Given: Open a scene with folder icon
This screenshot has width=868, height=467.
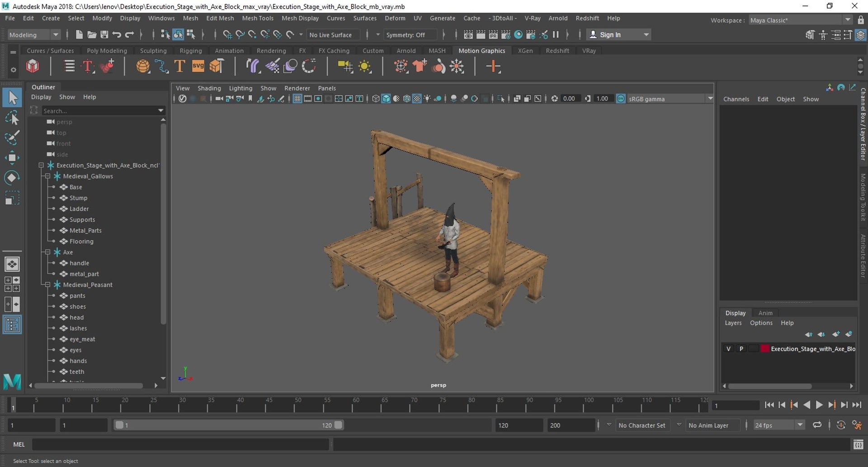Looking at the screenshot, I should (x=92, y=34).
